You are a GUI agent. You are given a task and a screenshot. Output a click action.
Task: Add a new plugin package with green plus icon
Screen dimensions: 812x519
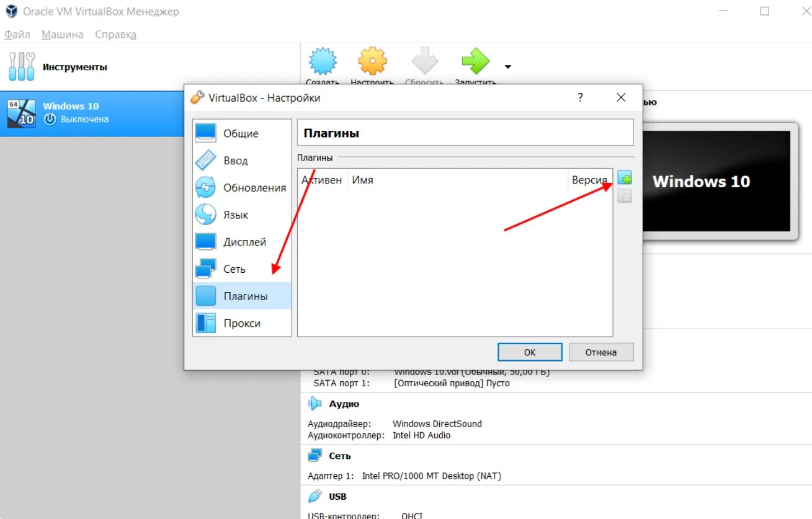tap(625, 178)
